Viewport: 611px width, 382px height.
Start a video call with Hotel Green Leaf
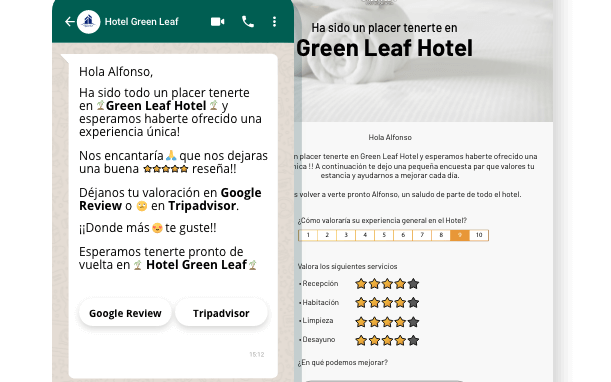click(x=217, y=21)
